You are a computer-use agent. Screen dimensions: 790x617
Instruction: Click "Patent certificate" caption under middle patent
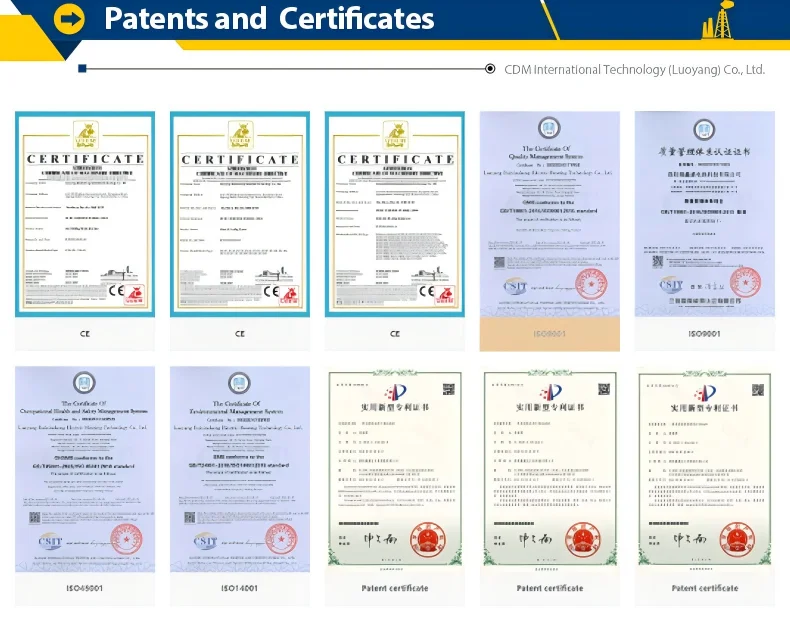tap(550, 588)
